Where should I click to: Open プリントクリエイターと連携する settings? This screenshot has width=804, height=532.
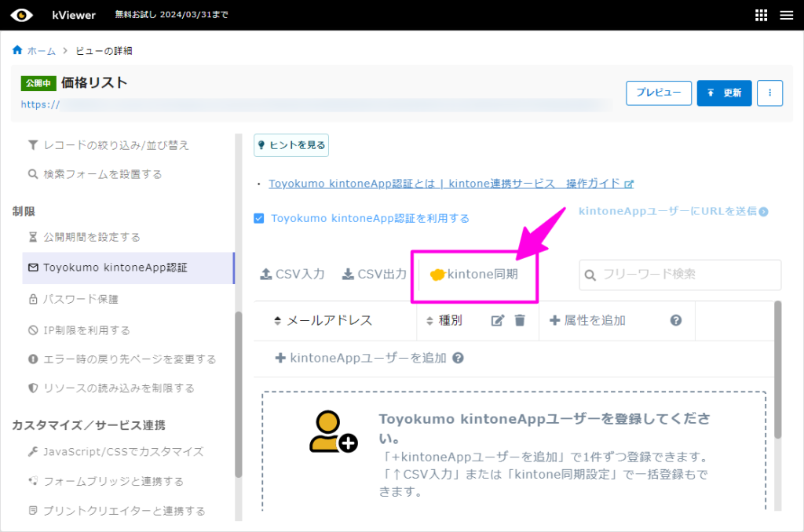point(116,511)
